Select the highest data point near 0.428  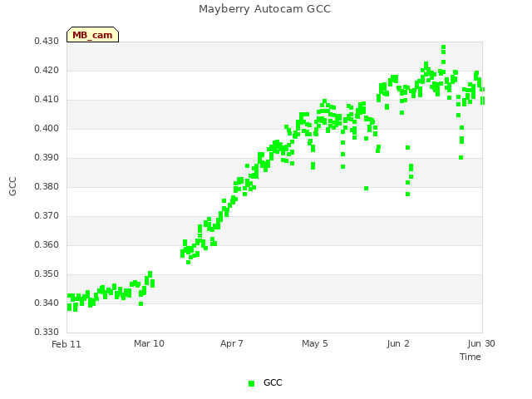click(443, 47)
